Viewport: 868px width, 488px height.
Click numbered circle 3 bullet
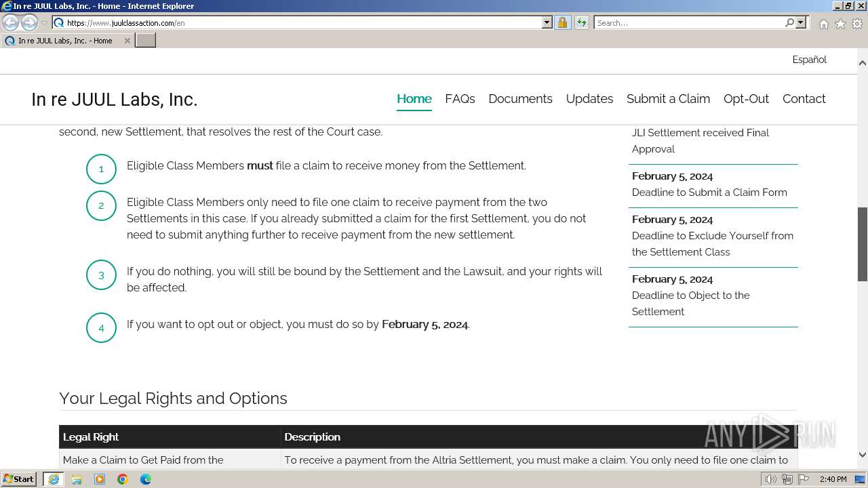(101, 275)
